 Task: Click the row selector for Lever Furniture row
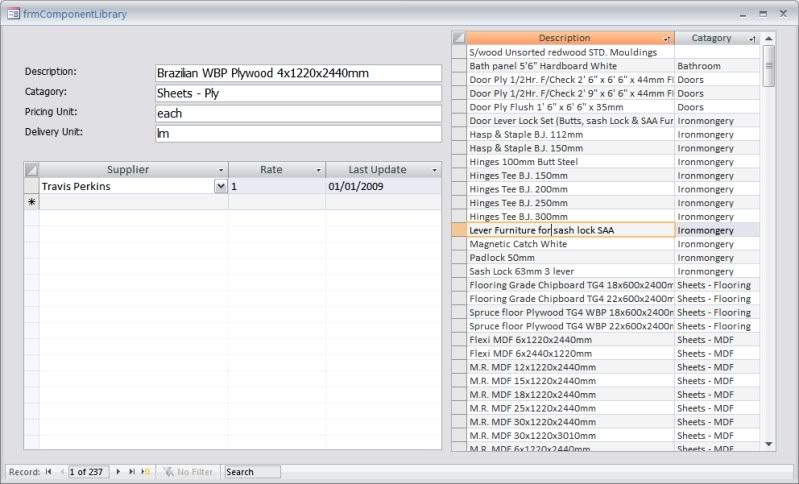click(x=459, y=230)
